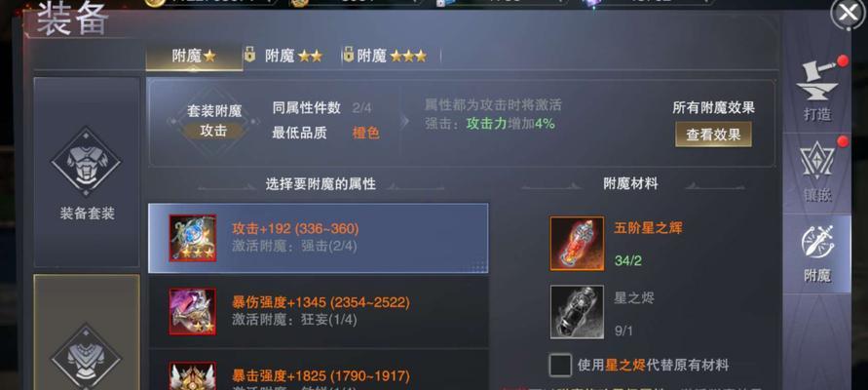Screen dimensions: 868x390
Task: Close the 装备 panel with X
Action: [849, 14]
